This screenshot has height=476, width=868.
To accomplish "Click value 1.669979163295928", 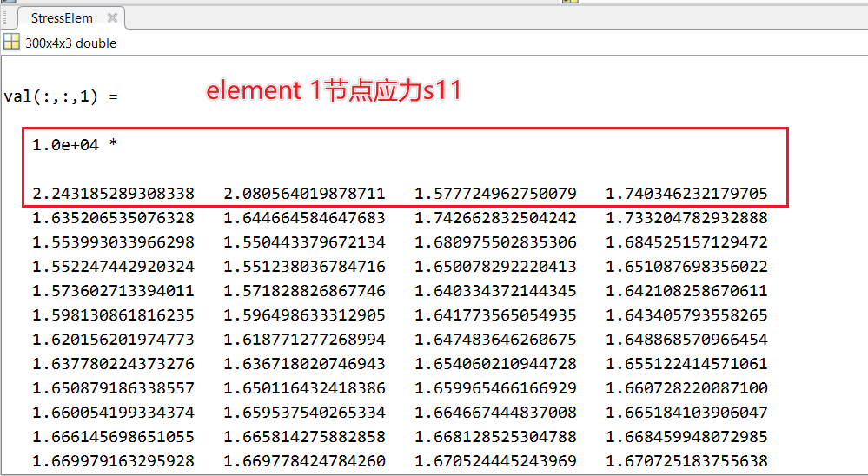I will click(x=114, y=461).
